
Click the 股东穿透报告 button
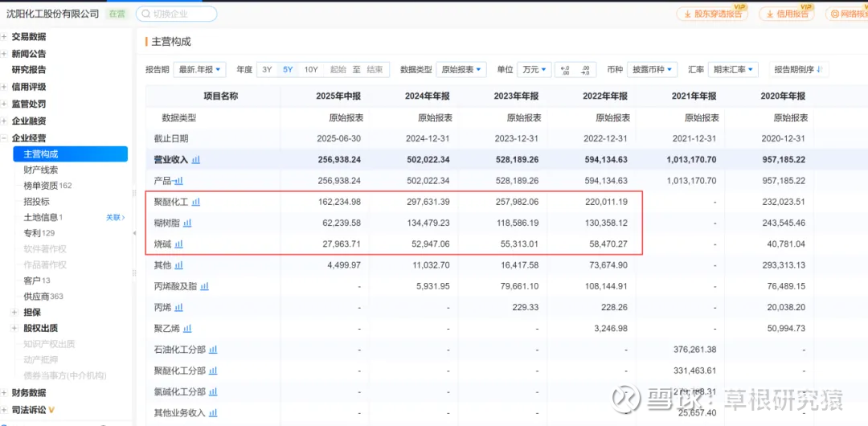(x=712, y=14)
